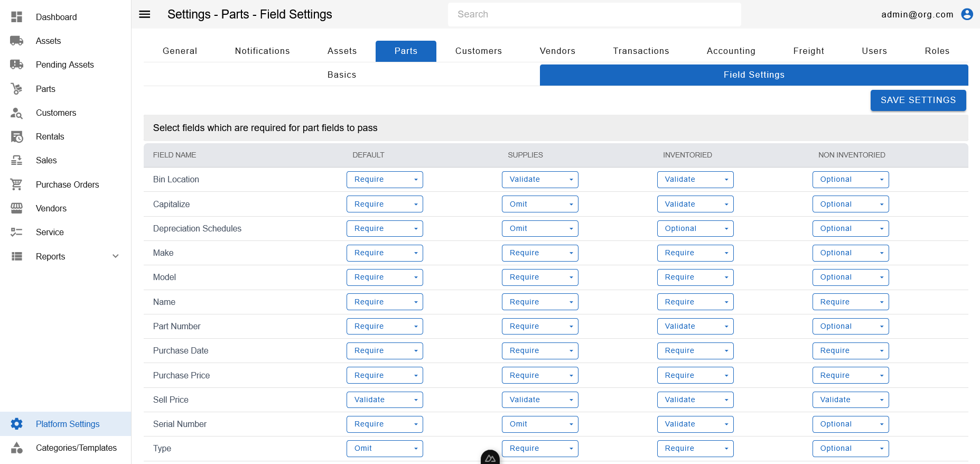The width and height of the screenshot is (980, 464).
Task: Click the Rentals icon in sidebar
Action: [x=17, y=136]
